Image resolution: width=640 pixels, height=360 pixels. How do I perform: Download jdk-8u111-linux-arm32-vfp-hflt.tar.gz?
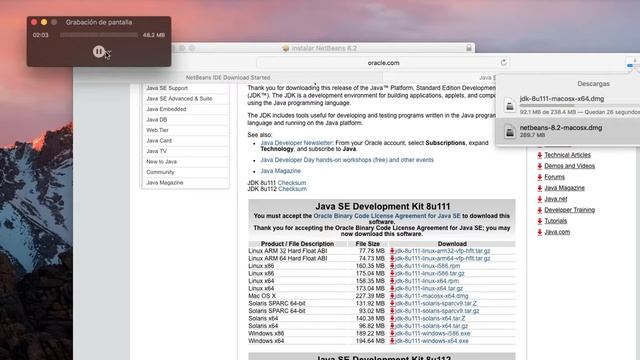[442, 251]
